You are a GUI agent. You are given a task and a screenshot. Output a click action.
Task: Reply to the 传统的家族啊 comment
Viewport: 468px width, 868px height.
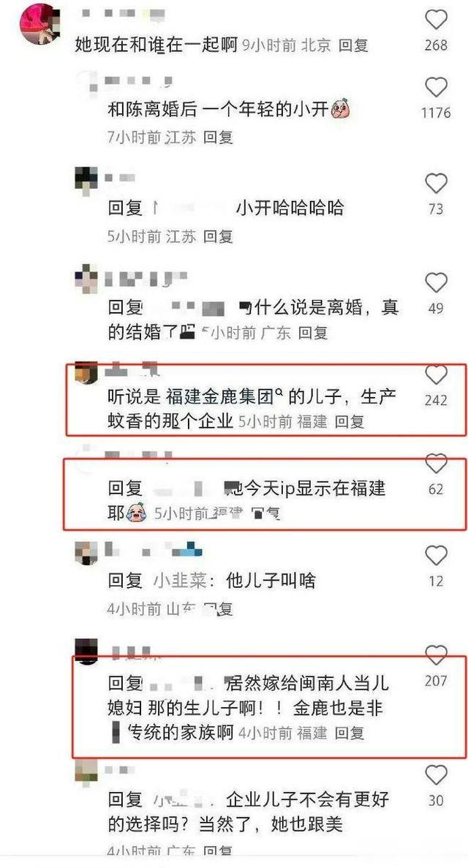[350, 733]
